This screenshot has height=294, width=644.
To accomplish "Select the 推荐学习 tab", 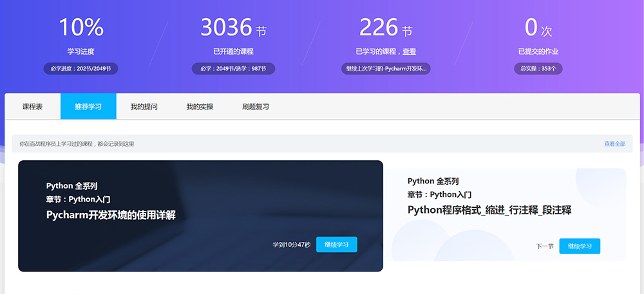I will (x=88, y=107).
